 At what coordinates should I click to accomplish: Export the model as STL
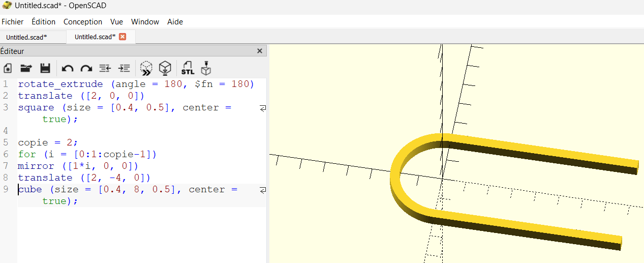188,68
